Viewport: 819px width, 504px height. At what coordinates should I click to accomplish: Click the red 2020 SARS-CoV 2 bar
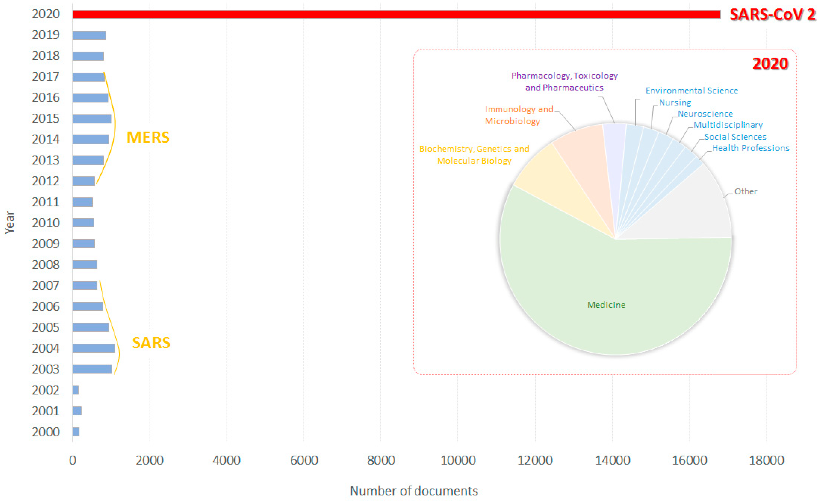[x=396, y=14]
